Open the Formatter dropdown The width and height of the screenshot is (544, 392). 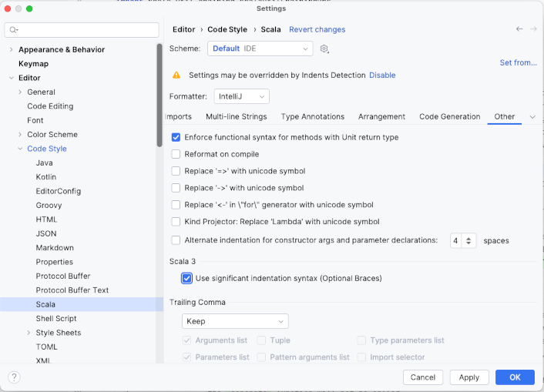click(x=241, y=96)
